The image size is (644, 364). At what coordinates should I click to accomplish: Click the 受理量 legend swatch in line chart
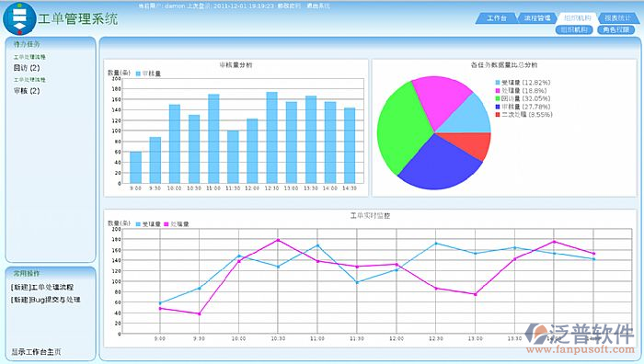coord(138,224)
